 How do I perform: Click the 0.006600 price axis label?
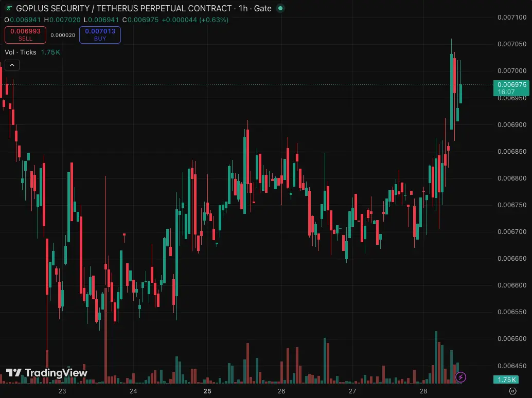(512, 285)
